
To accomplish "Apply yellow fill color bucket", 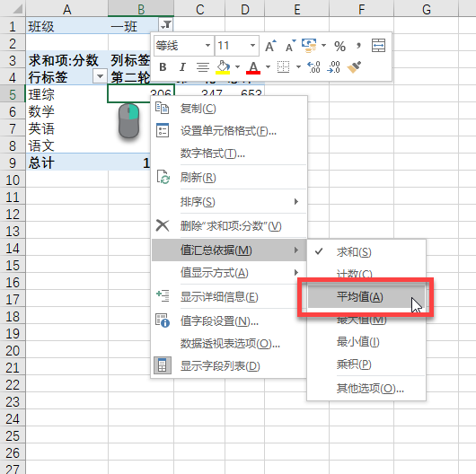I will point(223,66).
